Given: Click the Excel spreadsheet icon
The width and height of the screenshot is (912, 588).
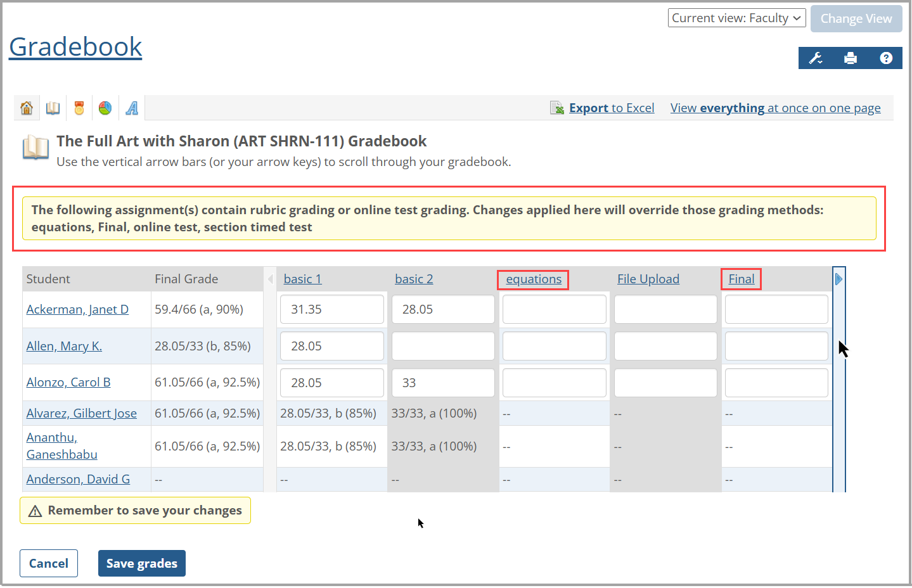Looking at the screenshot, I should 556,107.
